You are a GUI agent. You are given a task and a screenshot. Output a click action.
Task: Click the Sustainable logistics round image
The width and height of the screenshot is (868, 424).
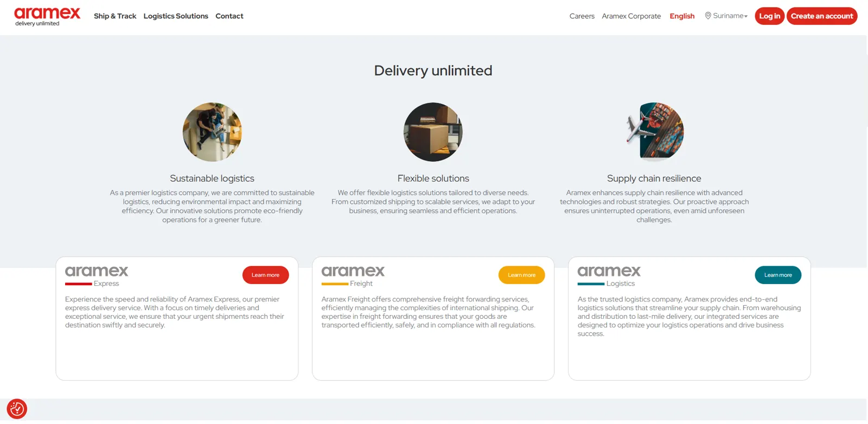212,132
